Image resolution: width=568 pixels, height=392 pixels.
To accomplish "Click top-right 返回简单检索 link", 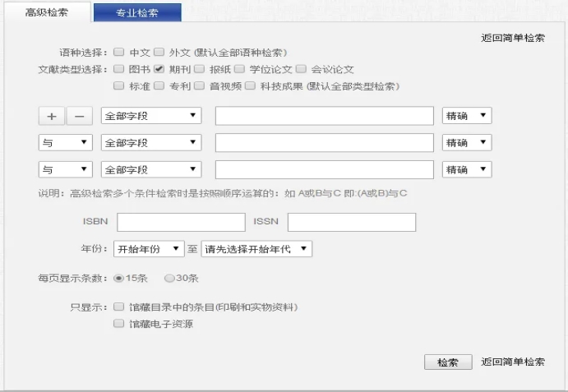I will coord(512,38).
